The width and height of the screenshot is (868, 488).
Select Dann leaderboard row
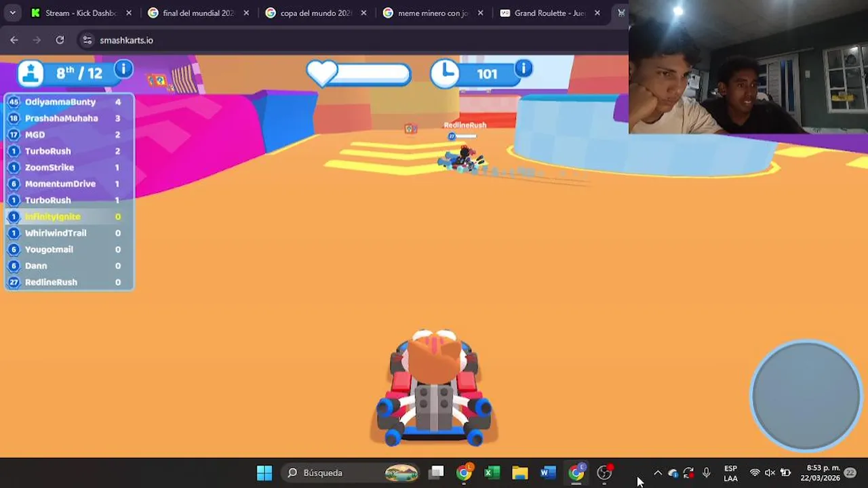pyautogui.click(x=69, y=266)
